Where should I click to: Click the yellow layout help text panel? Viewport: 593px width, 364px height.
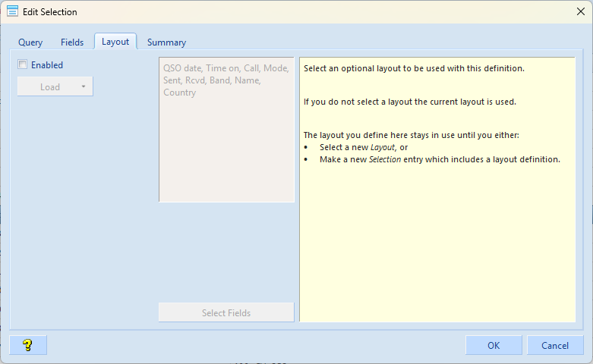pos(437,243)
